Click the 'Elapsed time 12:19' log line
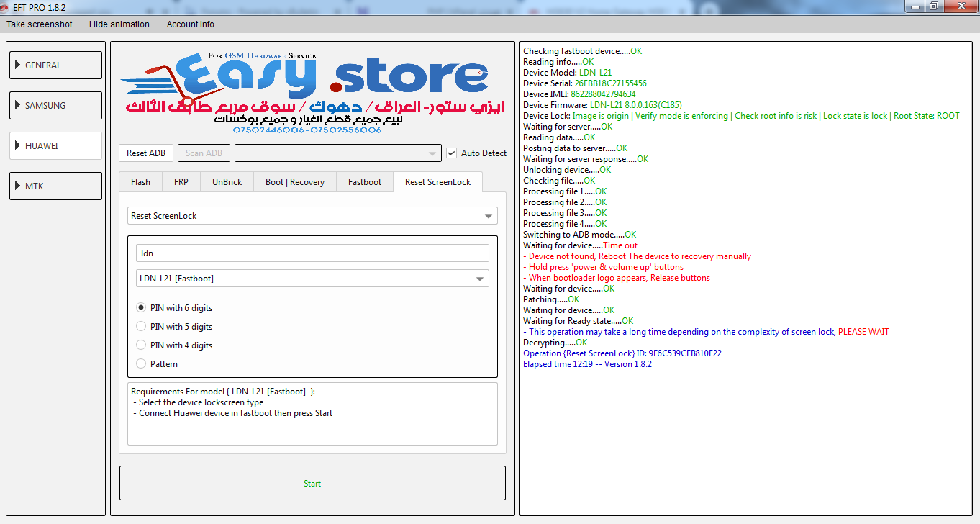 [x=587, y=364]
